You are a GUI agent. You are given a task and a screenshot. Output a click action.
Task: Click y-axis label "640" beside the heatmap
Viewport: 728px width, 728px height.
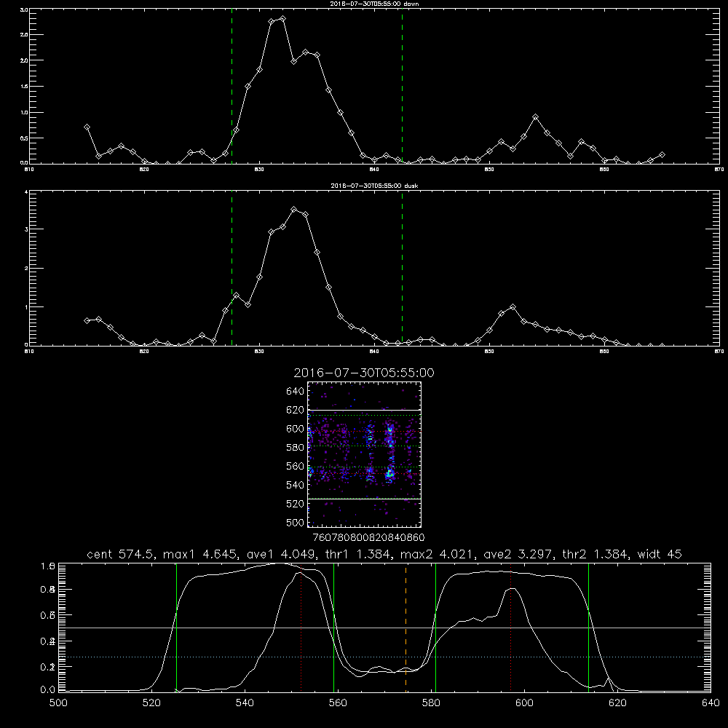296,392
